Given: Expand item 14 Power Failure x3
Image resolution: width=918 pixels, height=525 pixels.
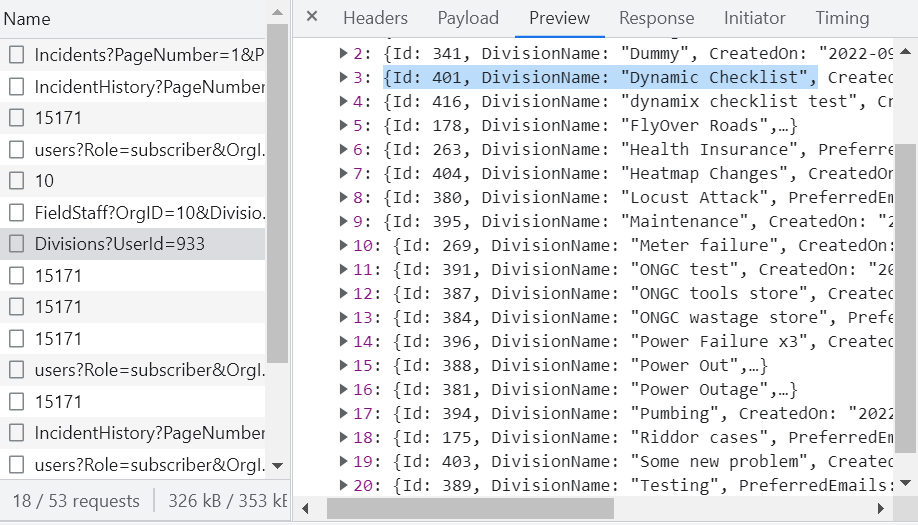Looking at the screenshot, I should coord(345,342).
